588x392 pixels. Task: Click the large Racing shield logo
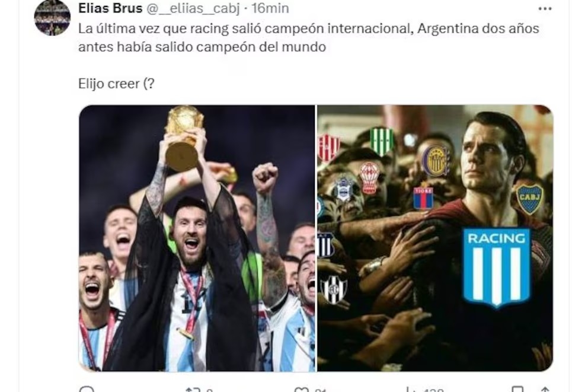[497, 267]
